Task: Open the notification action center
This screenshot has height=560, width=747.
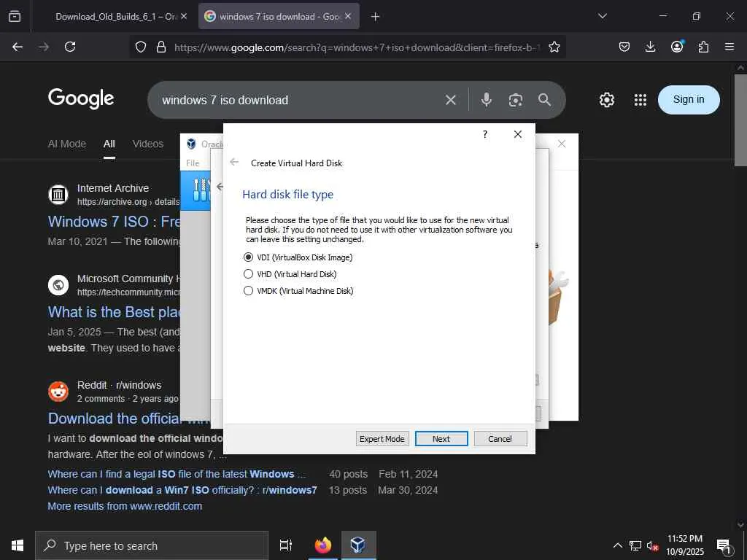Action: (x=724, y=545)
